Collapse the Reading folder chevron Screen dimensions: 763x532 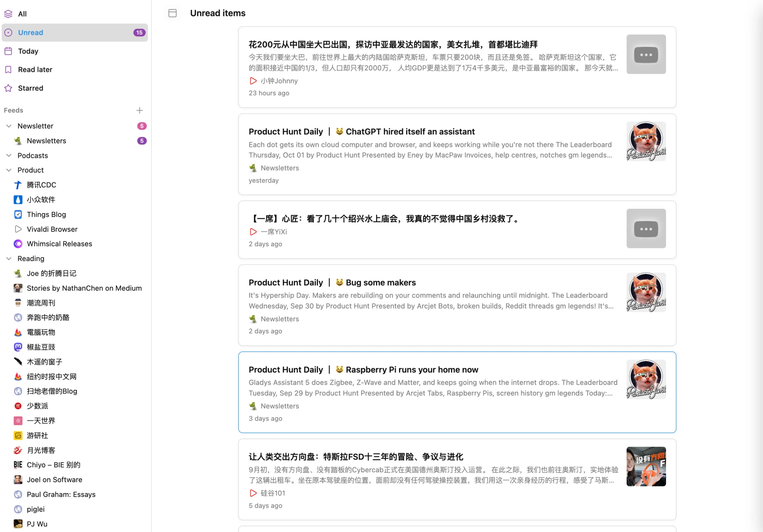coord(9,259)
